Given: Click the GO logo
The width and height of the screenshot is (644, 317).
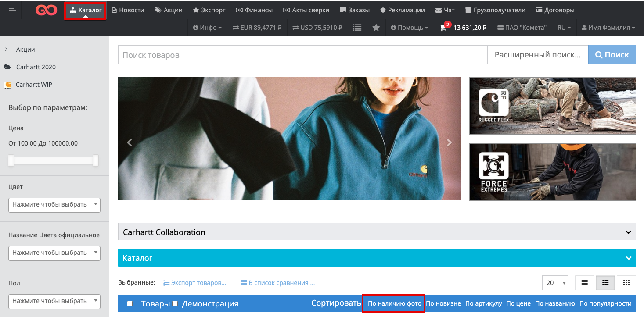Looking at the screenshot, I should pos(46,10).
